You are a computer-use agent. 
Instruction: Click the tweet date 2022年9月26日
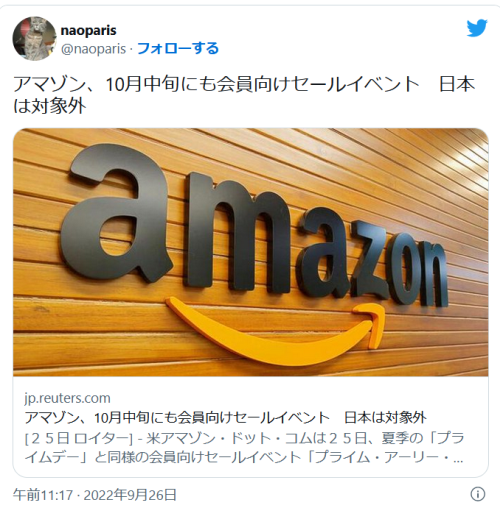130,495
